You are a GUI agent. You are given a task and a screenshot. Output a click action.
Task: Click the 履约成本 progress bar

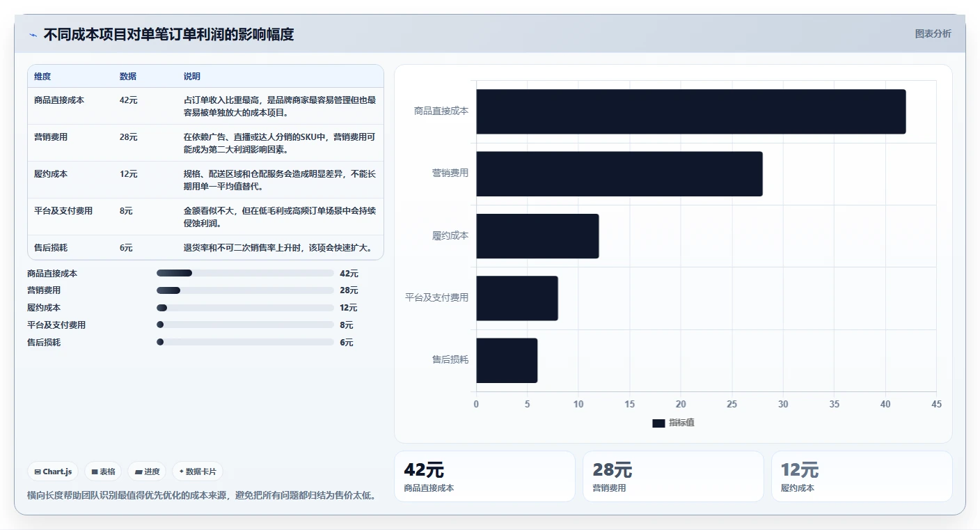[x=246, y=308]
